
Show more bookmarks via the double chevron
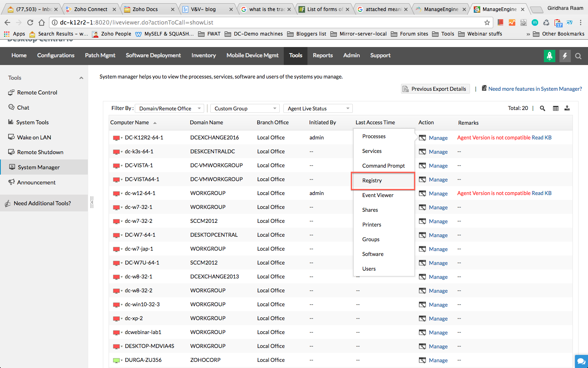(x=528, y=34)
